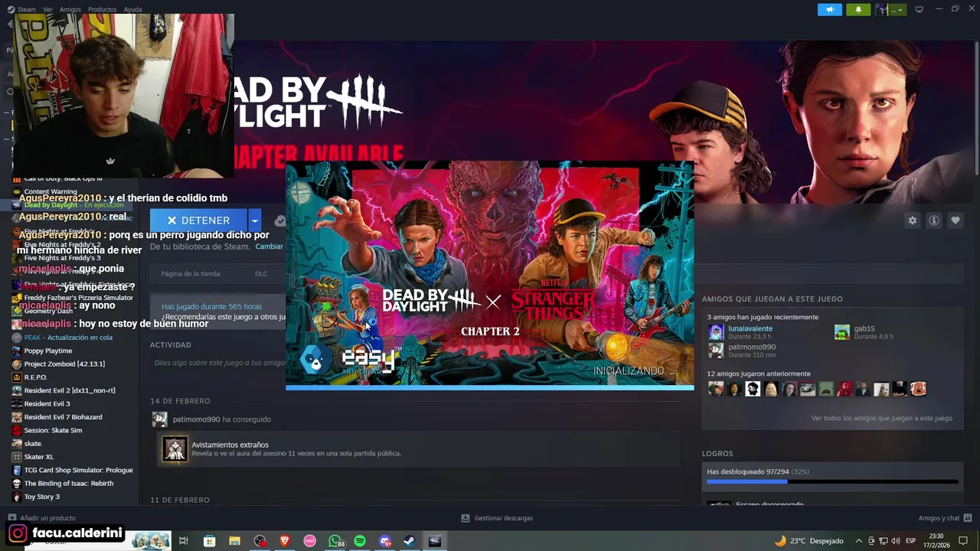This screenshot has width=980, height=551.
Task: Select Poppy Playtime in library
Action: point(48,350)
